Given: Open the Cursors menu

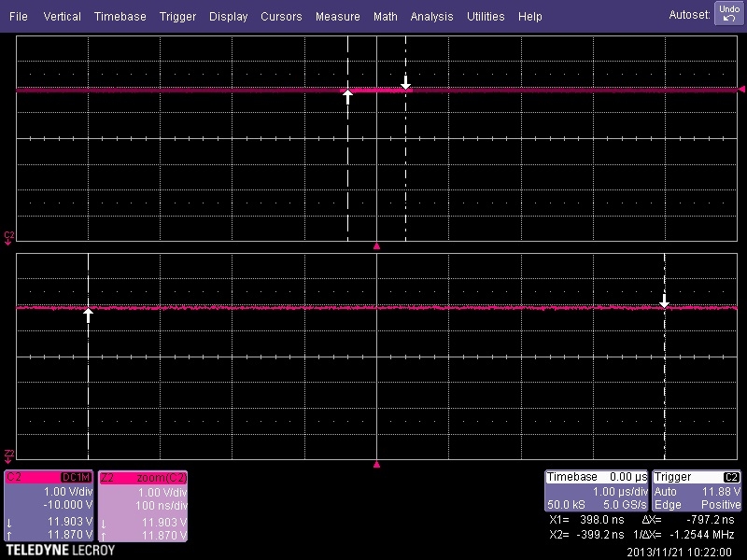Looking at the screenshot, I should [x=281, y=16].
